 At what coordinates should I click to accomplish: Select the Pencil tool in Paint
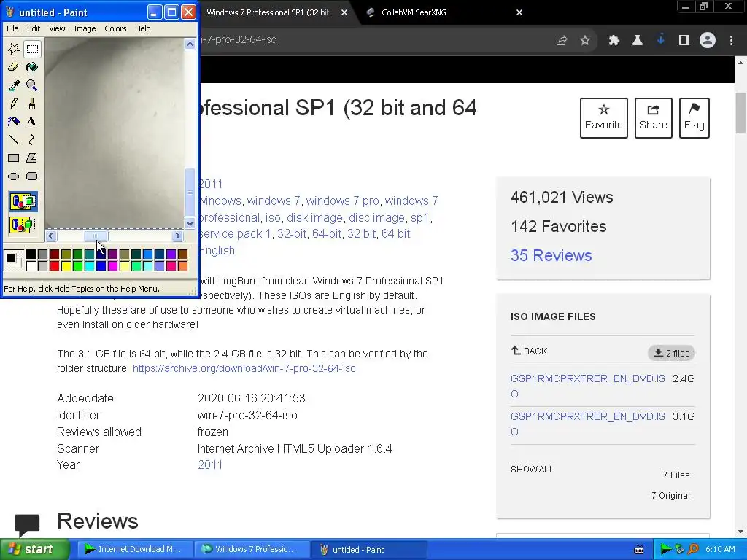point(14,104)
